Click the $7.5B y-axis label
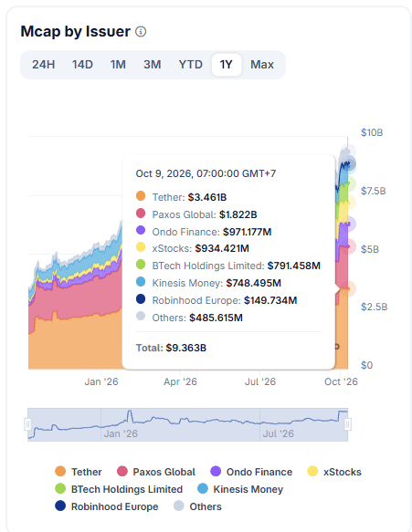 [x=374, y=191]
